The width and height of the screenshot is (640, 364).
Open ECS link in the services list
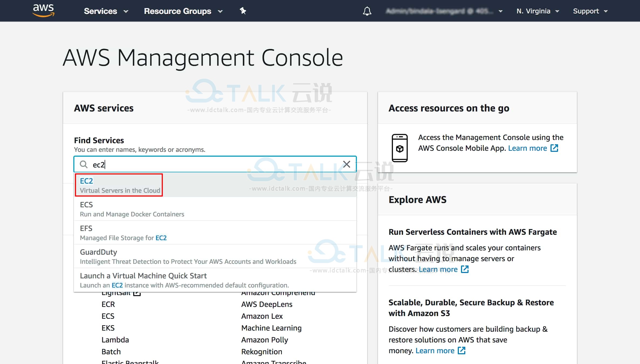(108, 316)
